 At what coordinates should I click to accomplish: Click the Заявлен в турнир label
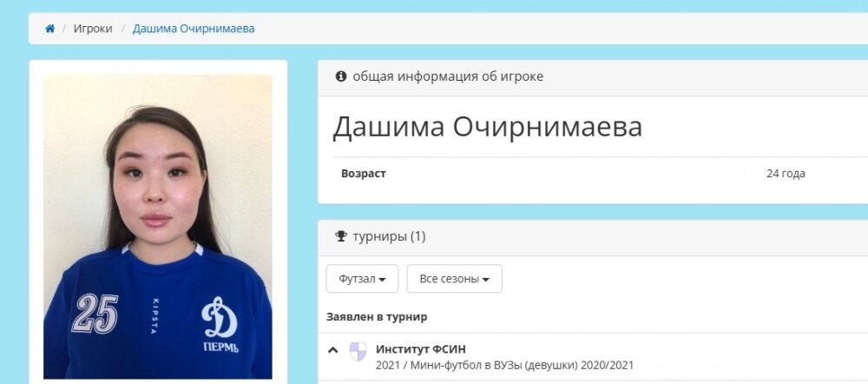pyautogui.click(x=377, y=317)
